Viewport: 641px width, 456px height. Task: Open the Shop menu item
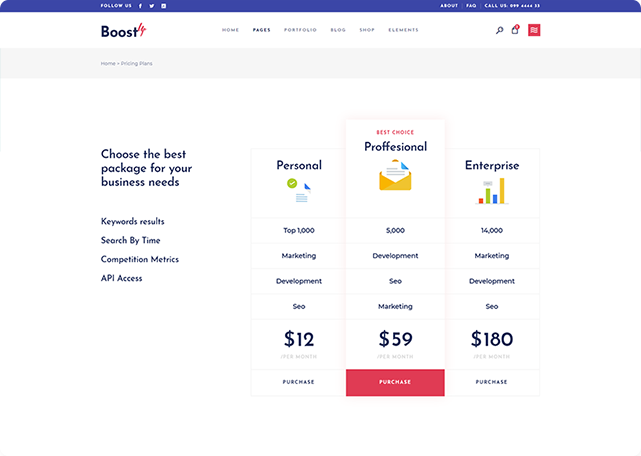point(367,30)
